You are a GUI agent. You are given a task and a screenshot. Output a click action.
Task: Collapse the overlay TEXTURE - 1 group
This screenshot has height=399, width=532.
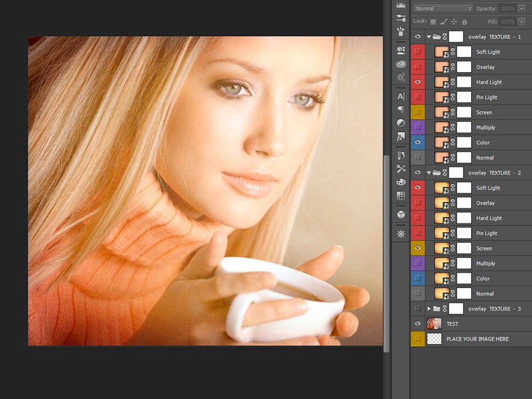tap(429, 37)
